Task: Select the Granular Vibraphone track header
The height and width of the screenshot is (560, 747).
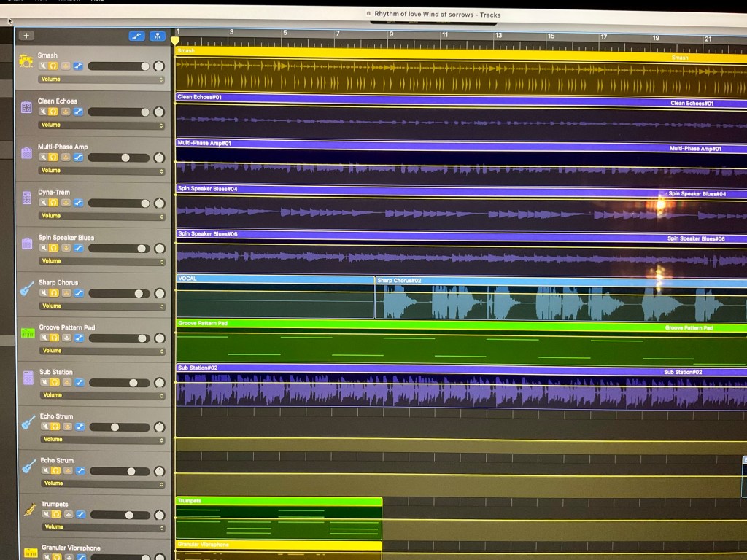Action: 95,548
